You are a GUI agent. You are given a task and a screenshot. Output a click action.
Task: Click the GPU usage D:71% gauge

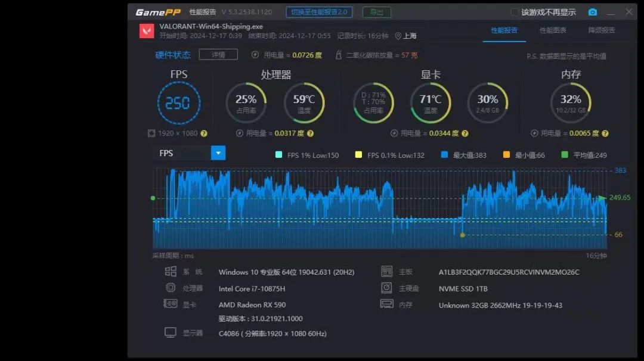pyautogui.click(x=373, y=103)
